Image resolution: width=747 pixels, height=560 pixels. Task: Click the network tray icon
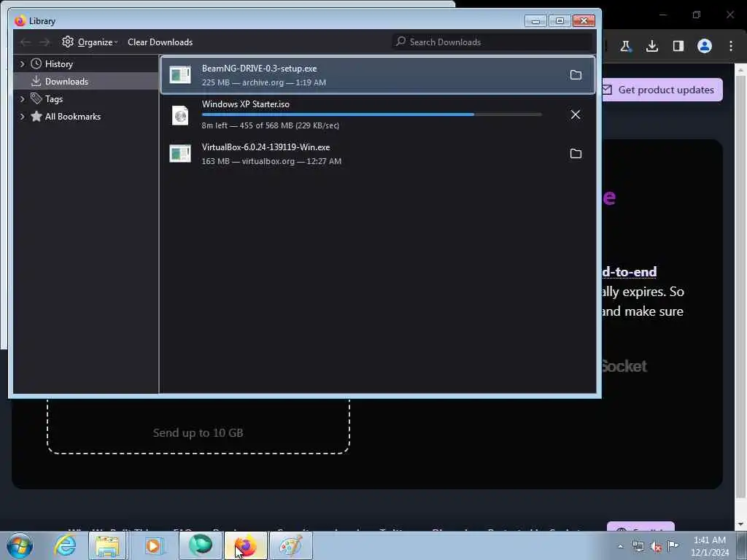[x=638, y=547]
